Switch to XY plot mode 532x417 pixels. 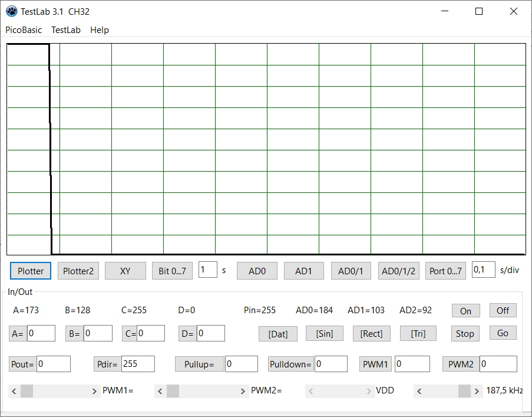(x=125, y=271)
